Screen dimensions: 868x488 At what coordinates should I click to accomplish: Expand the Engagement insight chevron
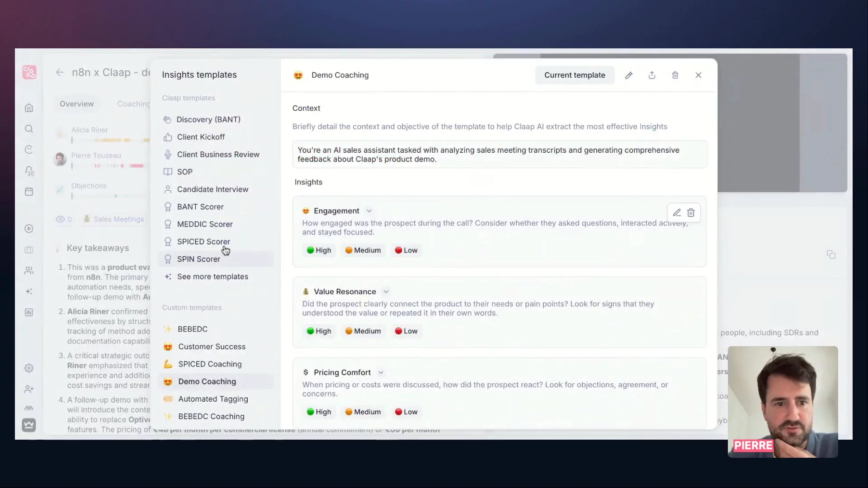coord(369,211)
